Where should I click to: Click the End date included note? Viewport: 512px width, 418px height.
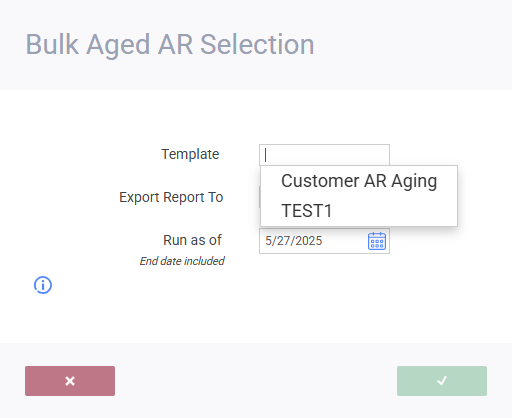pyautogui.click(x=182, y=261)
